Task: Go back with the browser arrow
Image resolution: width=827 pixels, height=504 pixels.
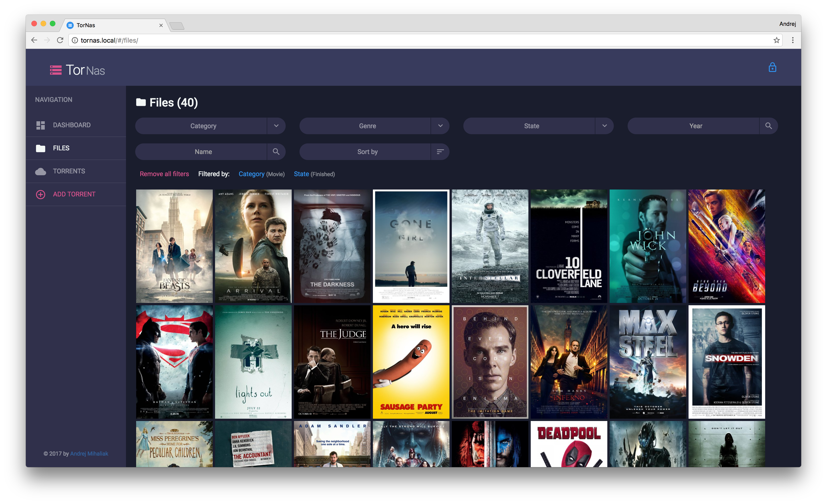Action: (34, 40)
